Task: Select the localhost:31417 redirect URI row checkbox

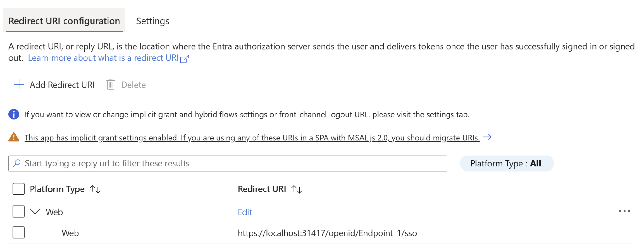Action: (x=19, y=233)
